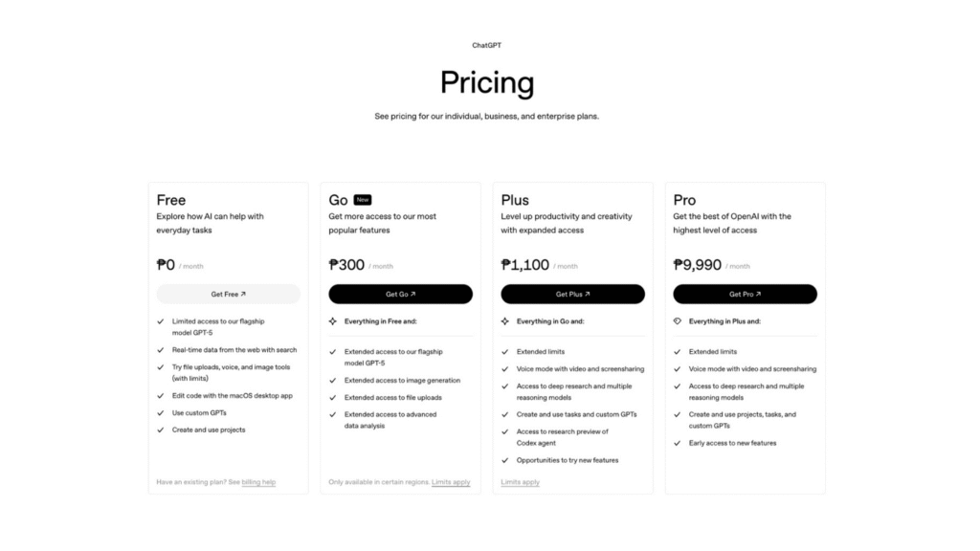Click the "Edit code with the macOS desktop app" feature
This screenshot has height=551, width=980.
point(233,396)
